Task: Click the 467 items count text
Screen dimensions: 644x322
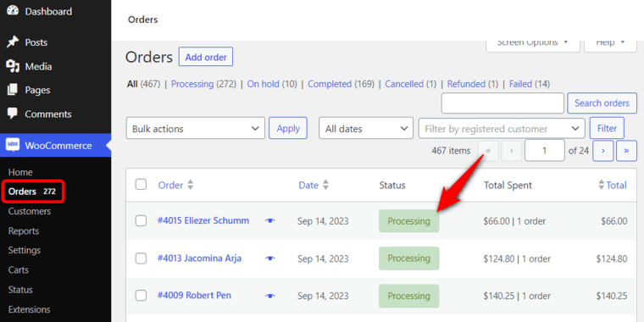Action: coord(451,151)
